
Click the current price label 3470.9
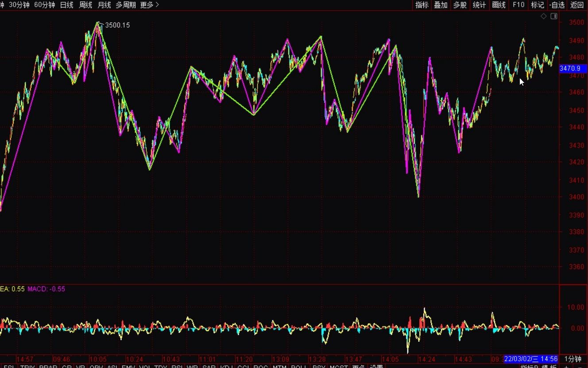pos(573,68)
